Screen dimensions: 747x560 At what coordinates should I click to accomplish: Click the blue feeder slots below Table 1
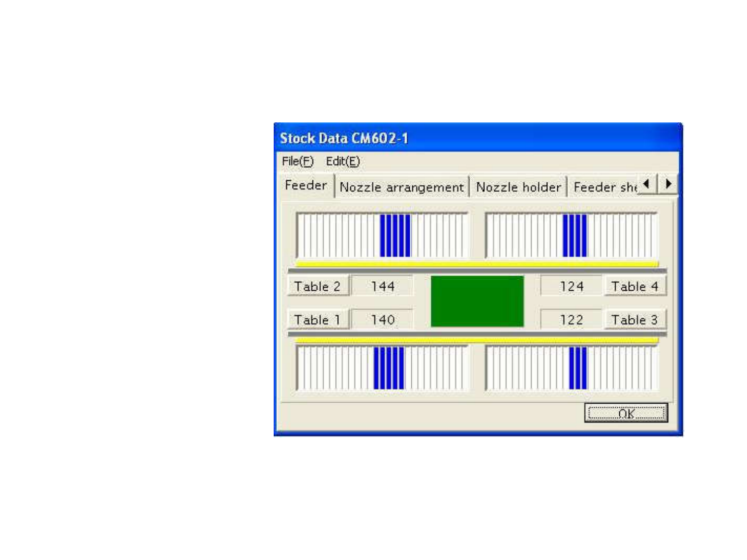click(389, 368)
